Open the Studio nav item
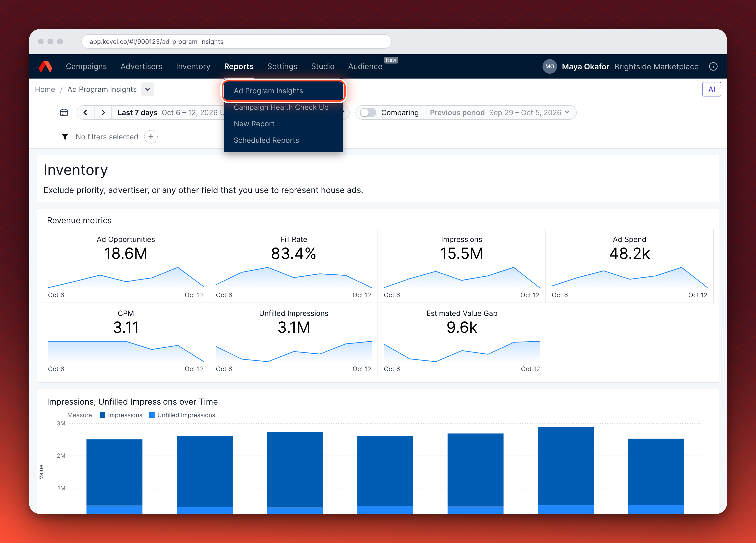Viewport: 756px width, 543px height. pyautogui.click(x=323, y=66)
